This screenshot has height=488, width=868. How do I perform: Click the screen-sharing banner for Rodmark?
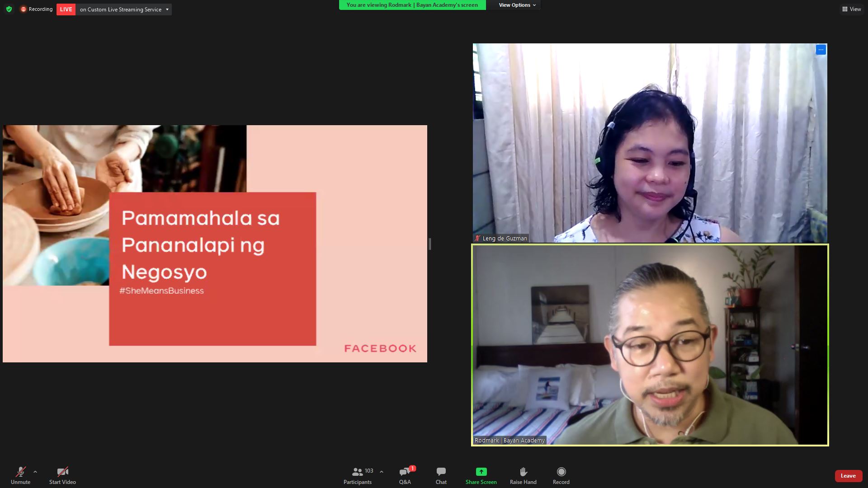(412, 5)
